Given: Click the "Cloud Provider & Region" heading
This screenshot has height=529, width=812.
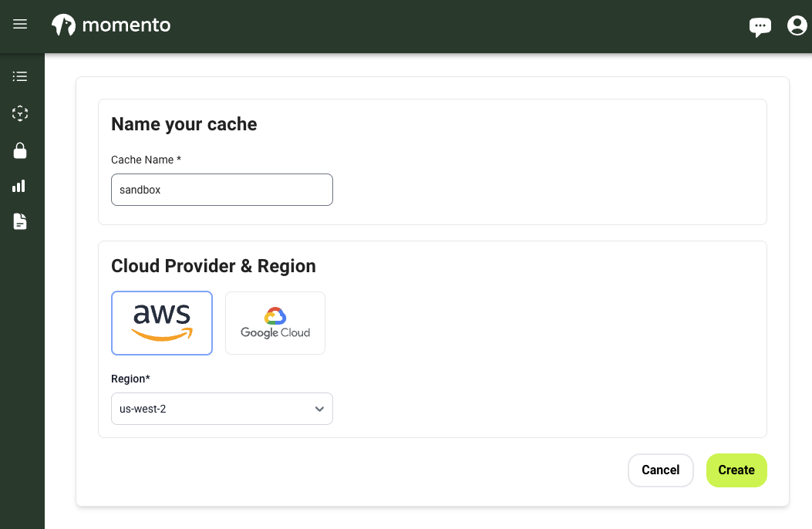Looking at the screenshot, I should pos(214,266).
